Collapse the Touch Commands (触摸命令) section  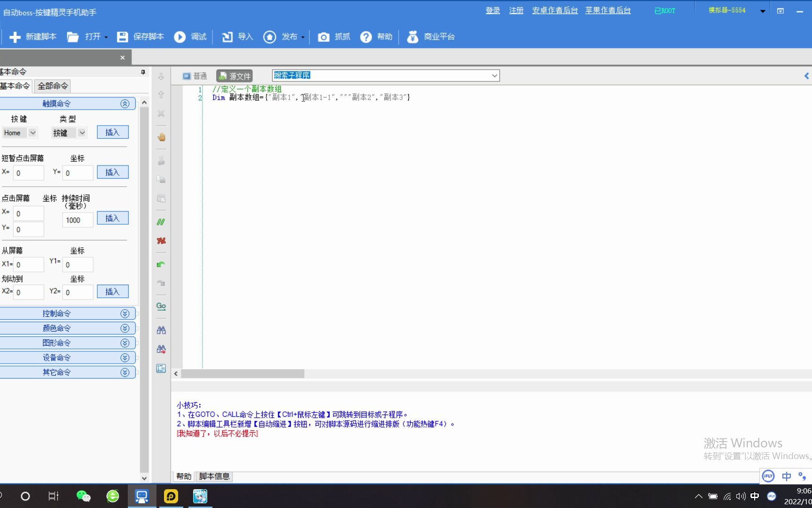pyautogui.click(x=125, y=103)
